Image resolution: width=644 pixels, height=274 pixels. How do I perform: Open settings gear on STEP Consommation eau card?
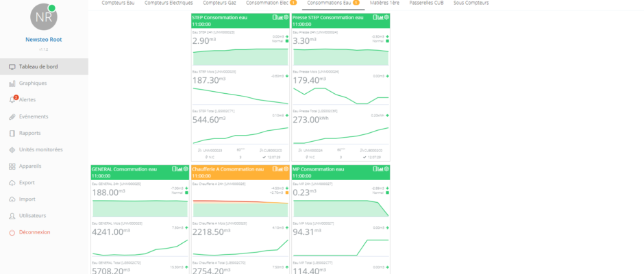click(286, 17)
